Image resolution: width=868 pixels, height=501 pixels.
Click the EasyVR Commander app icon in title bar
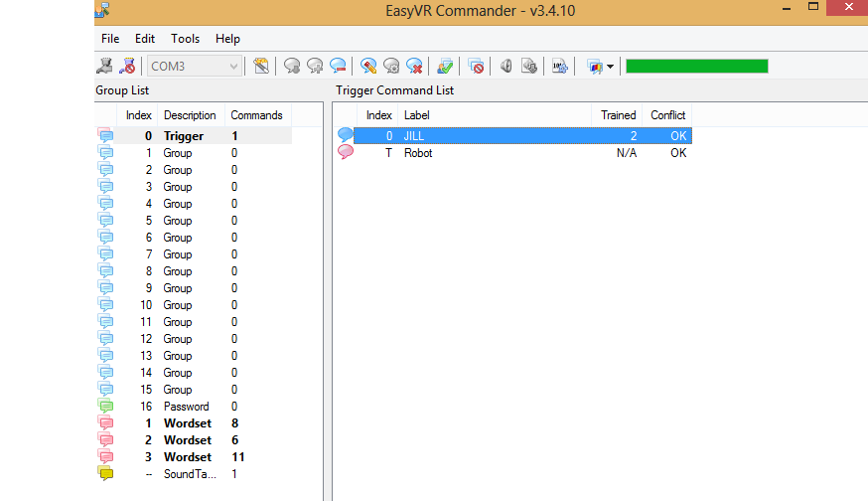[102, 9]
